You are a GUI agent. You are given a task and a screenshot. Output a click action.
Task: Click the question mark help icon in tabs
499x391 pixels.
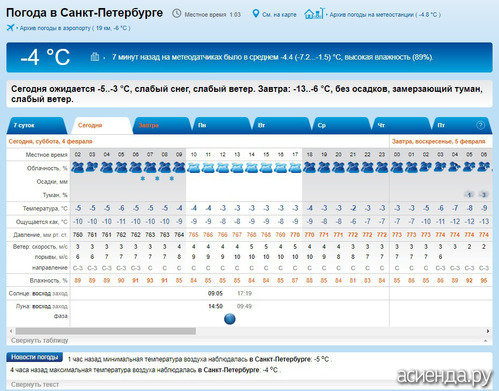pos(480,125)
